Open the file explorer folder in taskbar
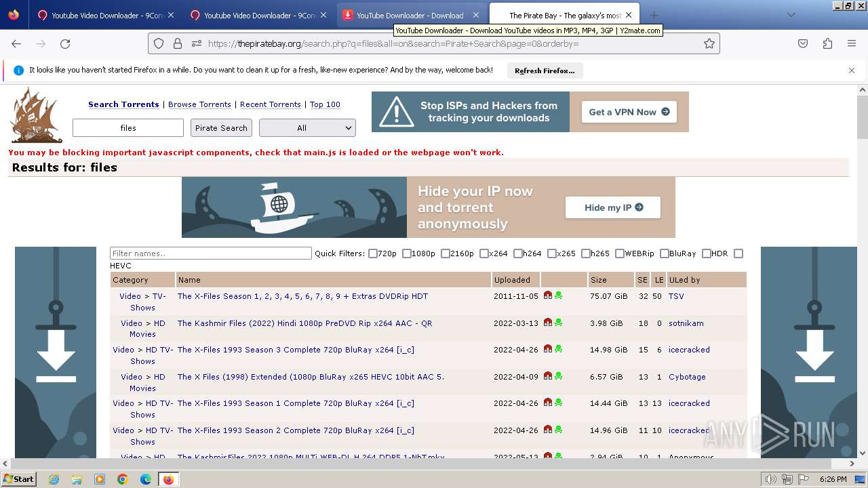Screen dimensions: 868x488 pyautogui.click(x=77, y=479)
